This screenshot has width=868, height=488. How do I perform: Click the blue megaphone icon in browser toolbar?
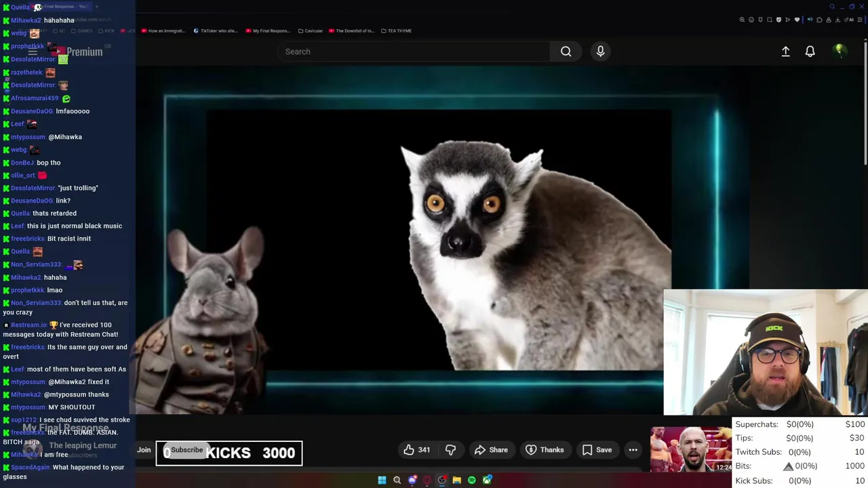coord(810,20)
